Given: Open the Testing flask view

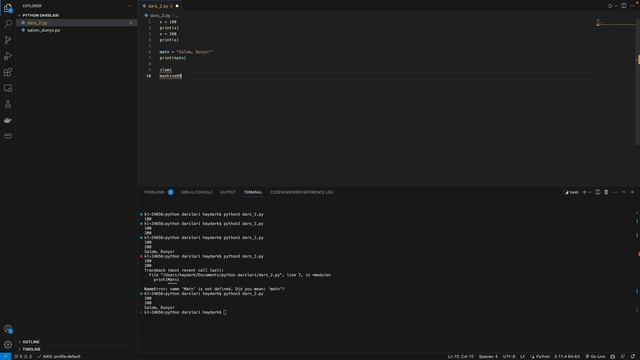Looking at the screenshot, I should point(8,104).
